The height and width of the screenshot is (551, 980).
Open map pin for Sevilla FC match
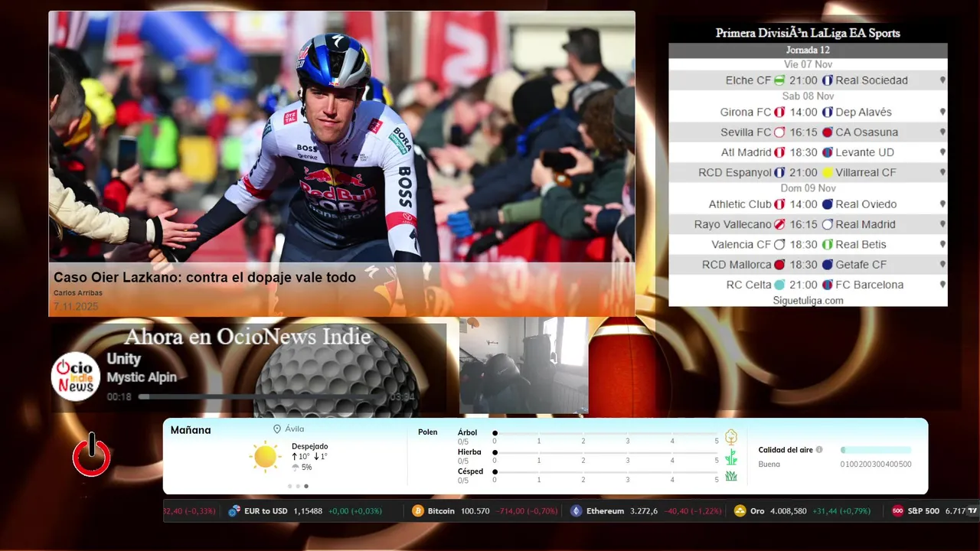tap(942, 132)
